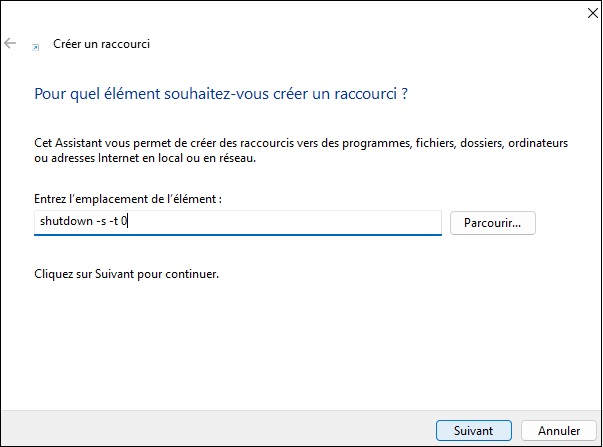This screenshot has height=447, width=603.
Task: Place cursor on the word shutdown in field
Action: point(67,221)
